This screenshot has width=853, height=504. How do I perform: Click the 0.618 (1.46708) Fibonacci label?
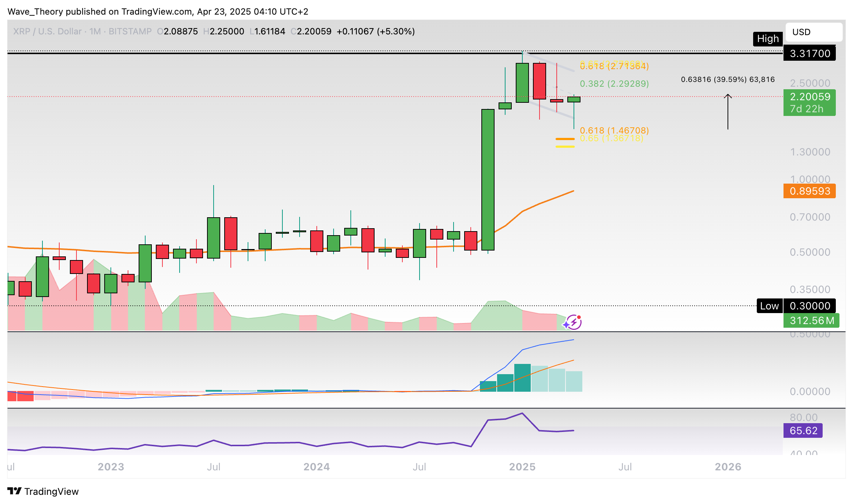tap(614, 131)
